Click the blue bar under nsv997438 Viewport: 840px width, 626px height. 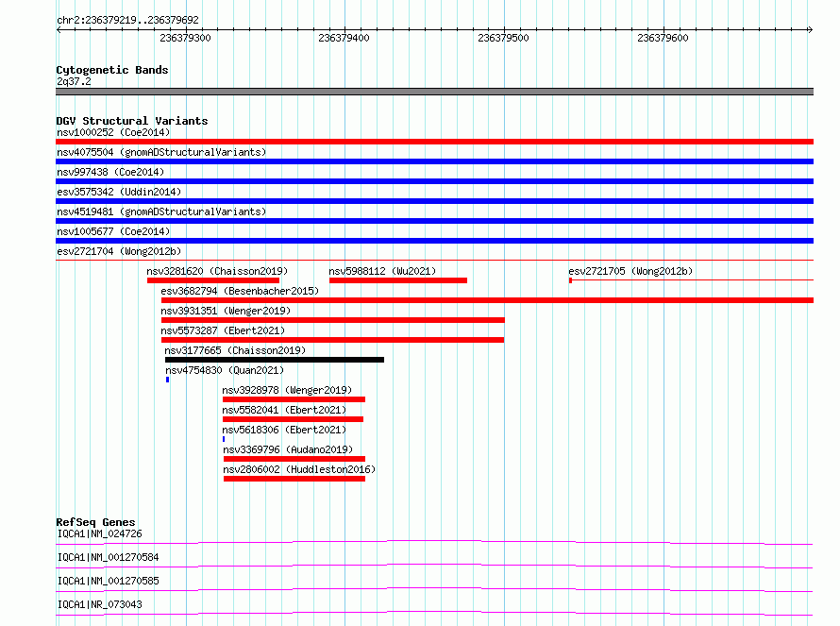point(434,181)
